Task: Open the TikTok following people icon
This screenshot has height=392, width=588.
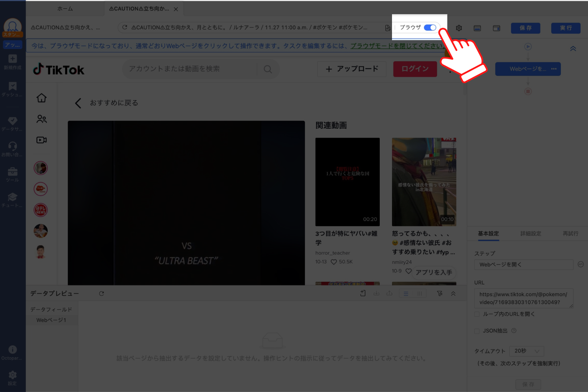Action: pyautogui.click(x=41, y=119)
